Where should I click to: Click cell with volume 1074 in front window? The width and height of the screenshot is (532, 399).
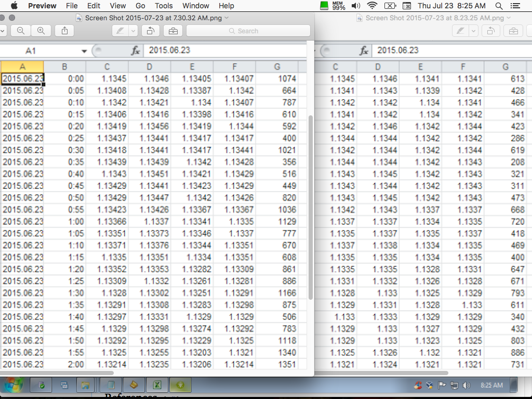(x=277, y=79)
